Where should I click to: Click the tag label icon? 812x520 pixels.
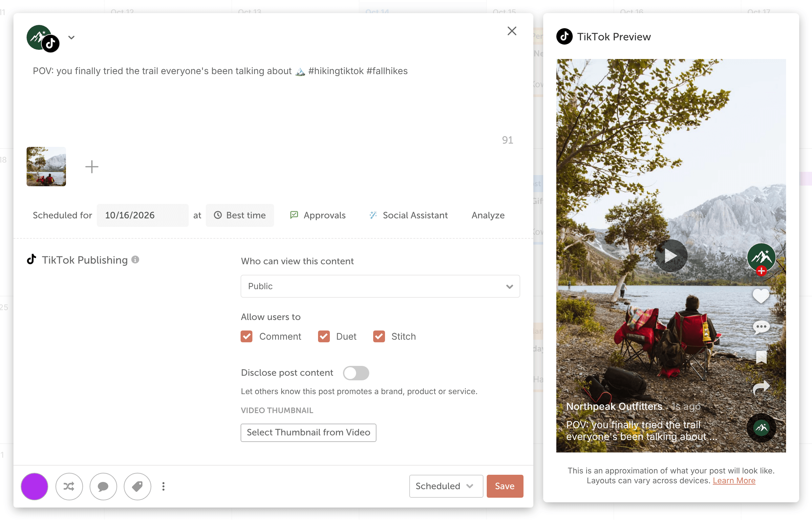(x=137, y=486)
